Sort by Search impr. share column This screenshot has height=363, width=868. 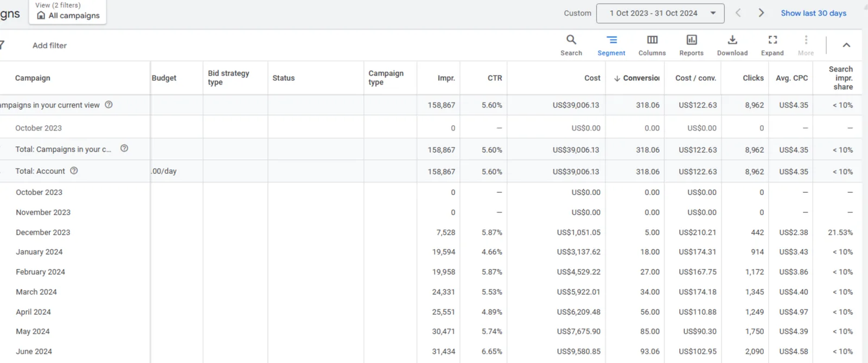tap(841, 78)
